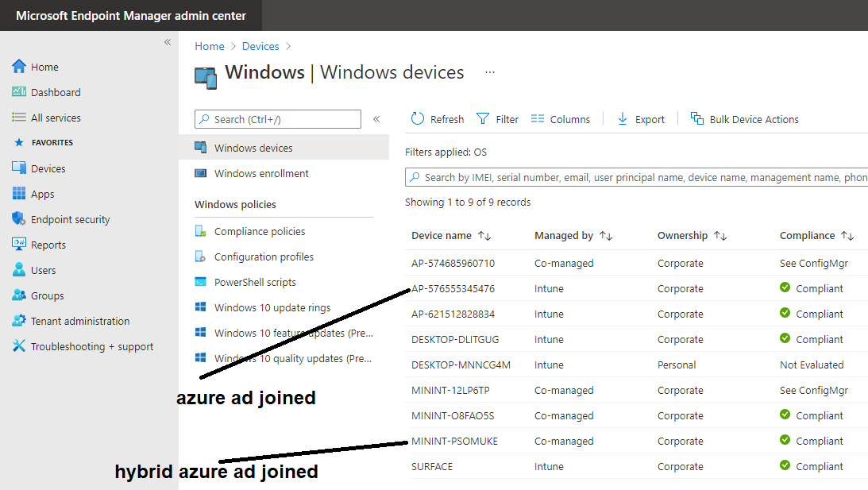
Task: Open device MININT-PSOMUKE
Action: tap(454, 442)
